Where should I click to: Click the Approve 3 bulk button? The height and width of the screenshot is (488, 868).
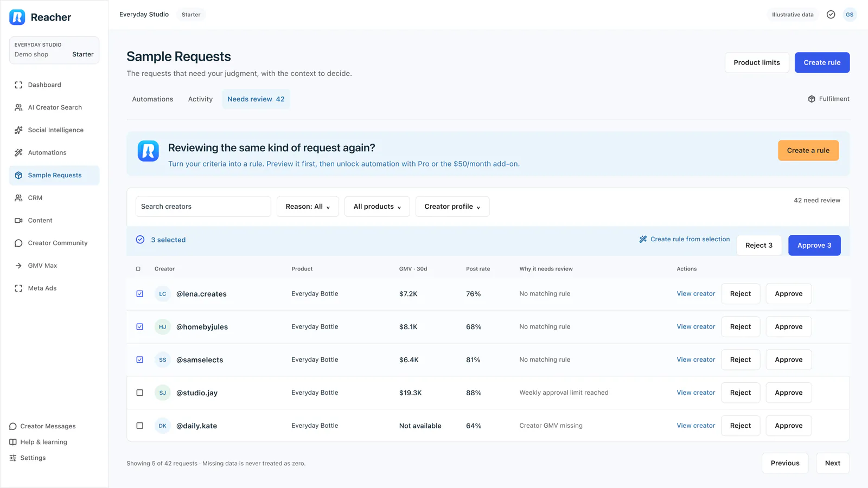coord(814,245)
